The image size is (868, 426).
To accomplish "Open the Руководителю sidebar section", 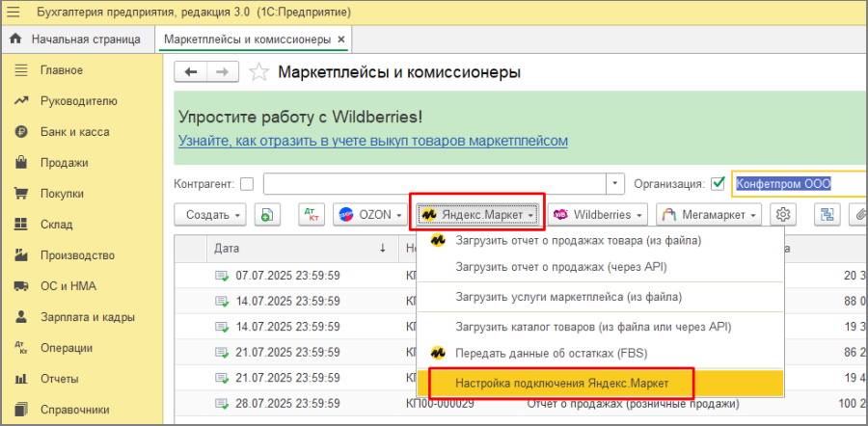I will tap(78, 101).
